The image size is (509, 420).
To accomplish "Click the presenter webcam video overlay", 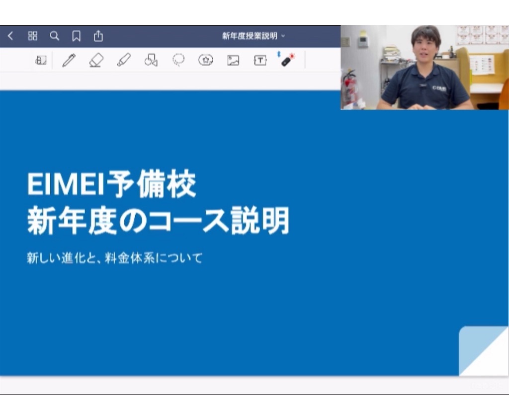I will click(424, 68).
